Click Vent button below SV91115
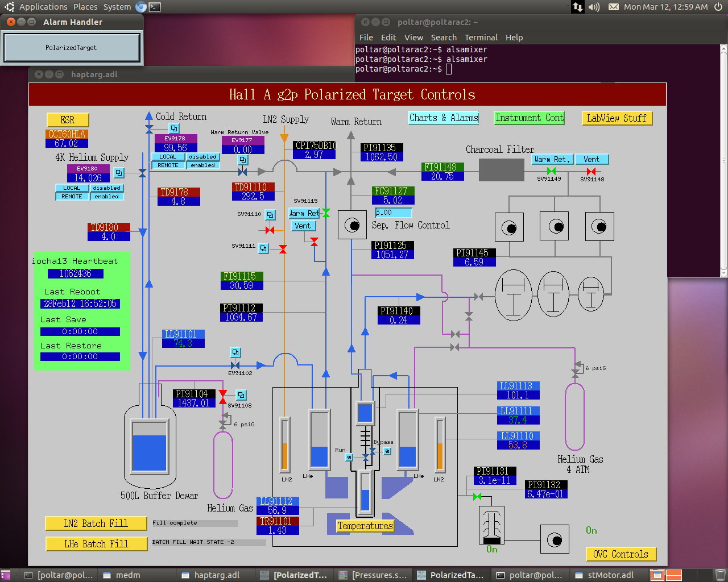Image resolution: width=728 pixels, height=582 pixels. click(303, 226)
